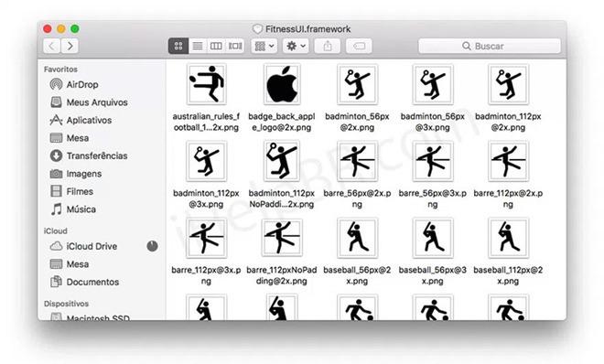Click the FitnessUI.framework title proxy icon
Image resolution: width=604 pixels, height=364 pixels.
[257, 29]
